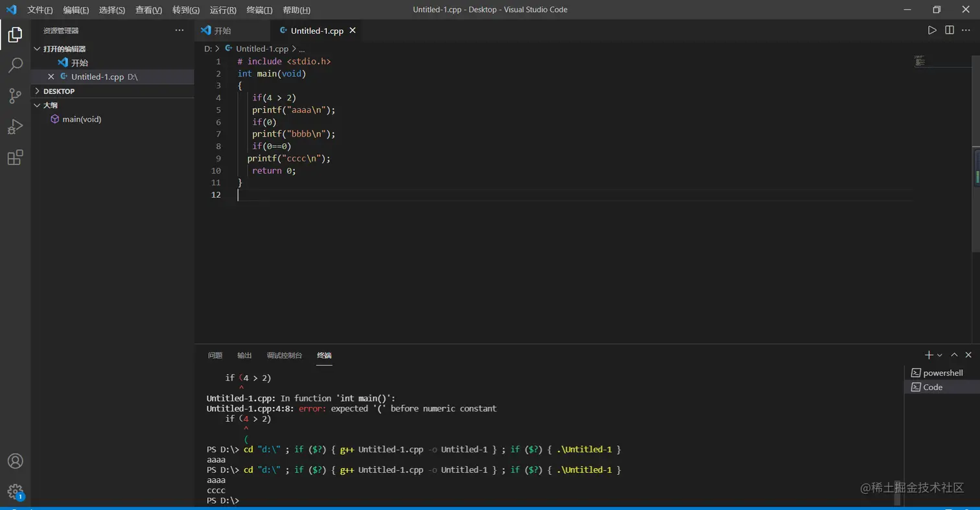Screen dimensions: 980x510
Task: Open Source Control view icon
Action: (15, 96)
